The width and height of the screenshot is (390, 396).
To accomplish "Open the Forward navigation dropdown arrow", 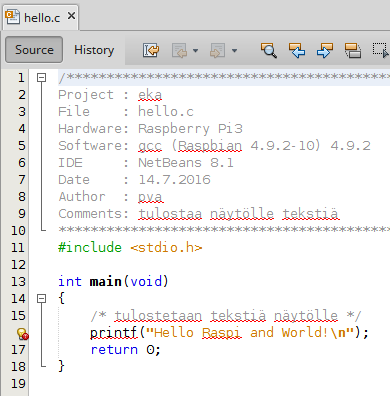I will pyautogui.click(x=234, y=51).
